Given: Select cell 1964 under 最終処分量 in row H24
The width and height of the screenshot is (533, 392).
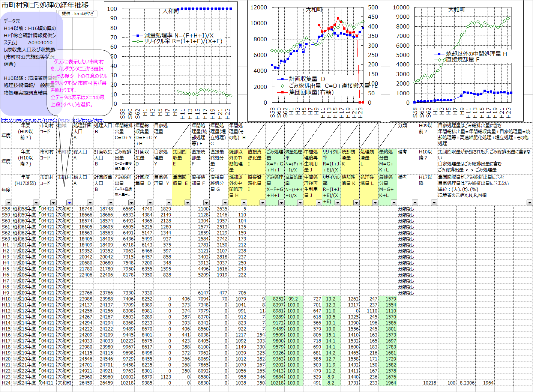Looking at the screenshot, I should (387, 383).
